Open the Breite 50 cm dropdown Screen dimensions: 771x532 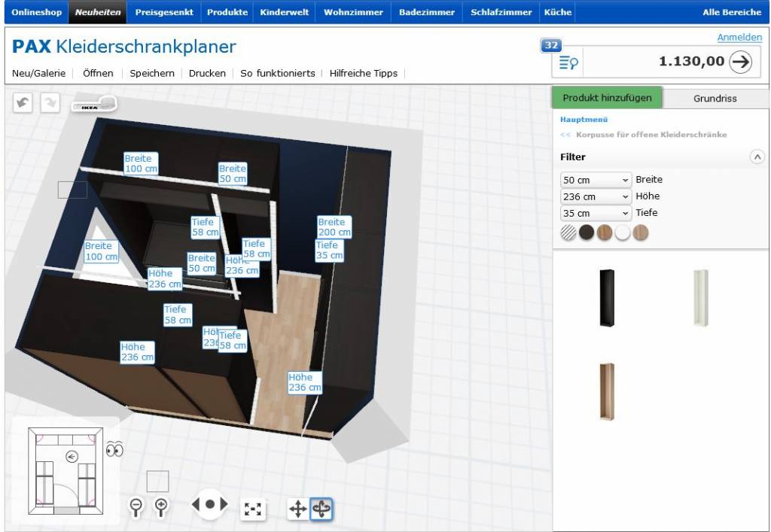coord(596,181)
